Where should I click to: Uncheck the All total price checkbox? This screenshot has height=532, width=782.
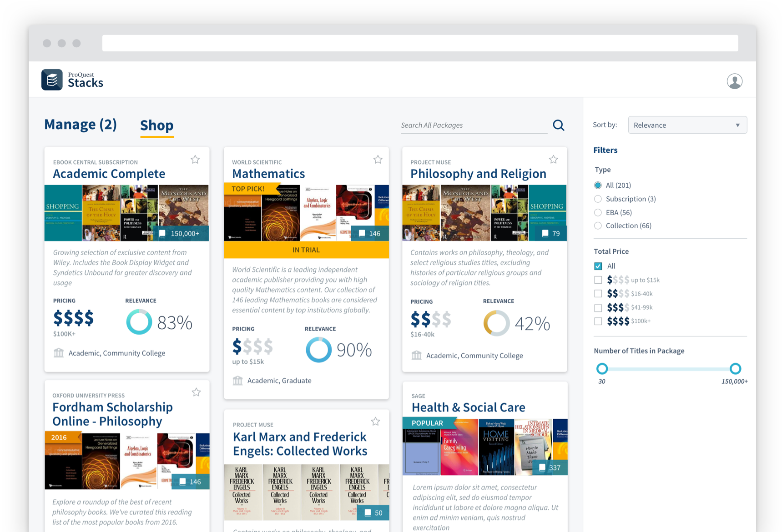598,266
